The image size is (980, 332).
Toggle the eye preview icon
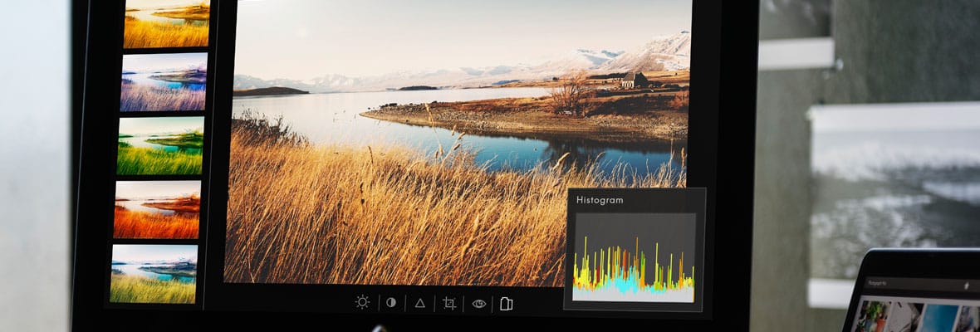478,304
